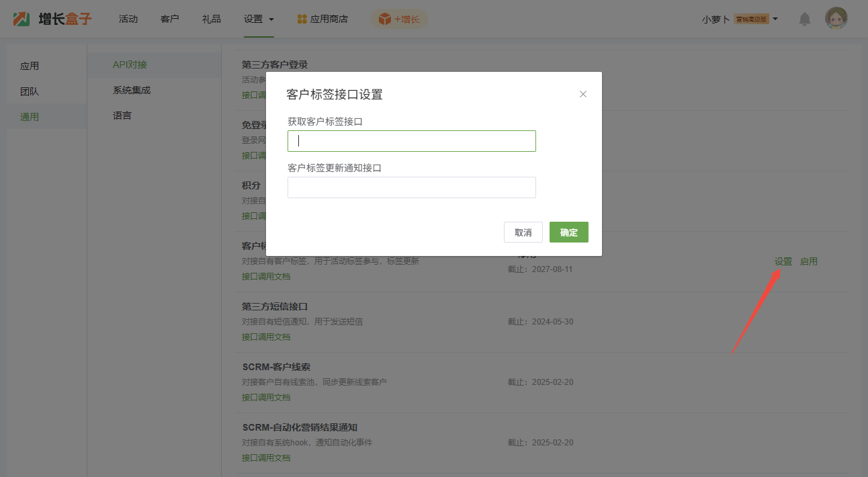Screen dimensions: 868x477
Task: Open the 活动 menu
Action: pyautogui.click(x=128, y=19)
